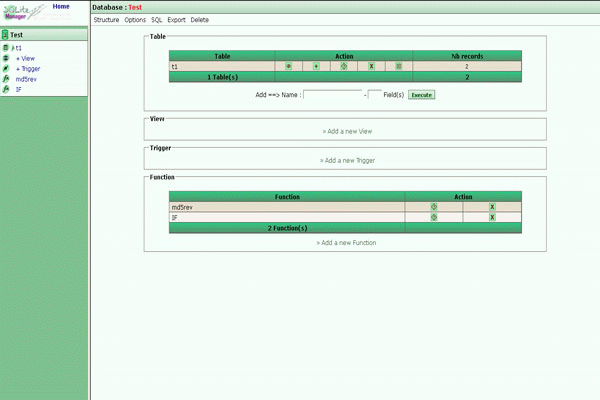Open the Structure menu item

106,20
